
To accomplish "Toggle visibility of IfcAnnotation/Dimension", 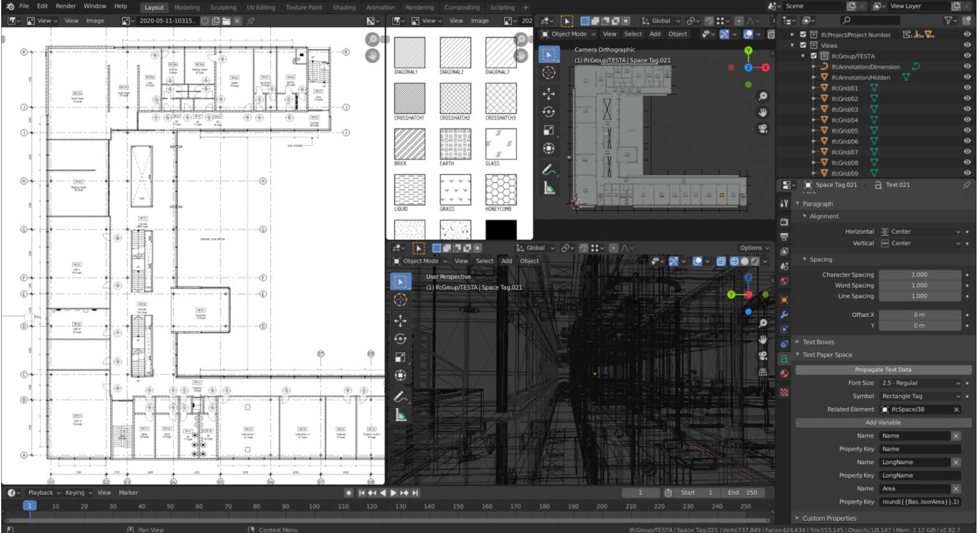I will tap(967, 67).
